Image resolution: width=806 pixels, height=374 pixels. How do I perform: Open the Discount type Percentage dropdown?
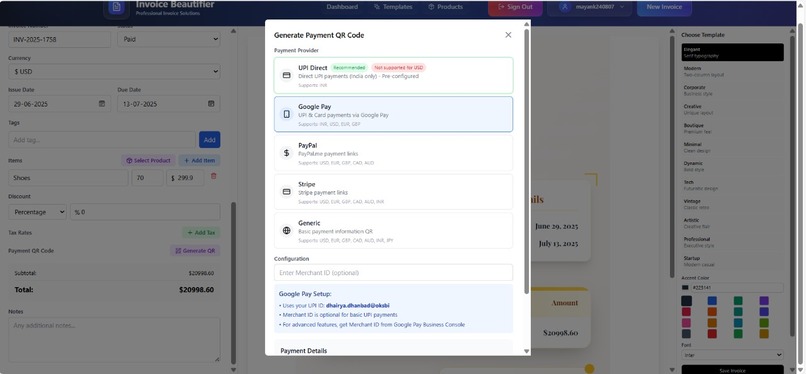pos(38,212)
